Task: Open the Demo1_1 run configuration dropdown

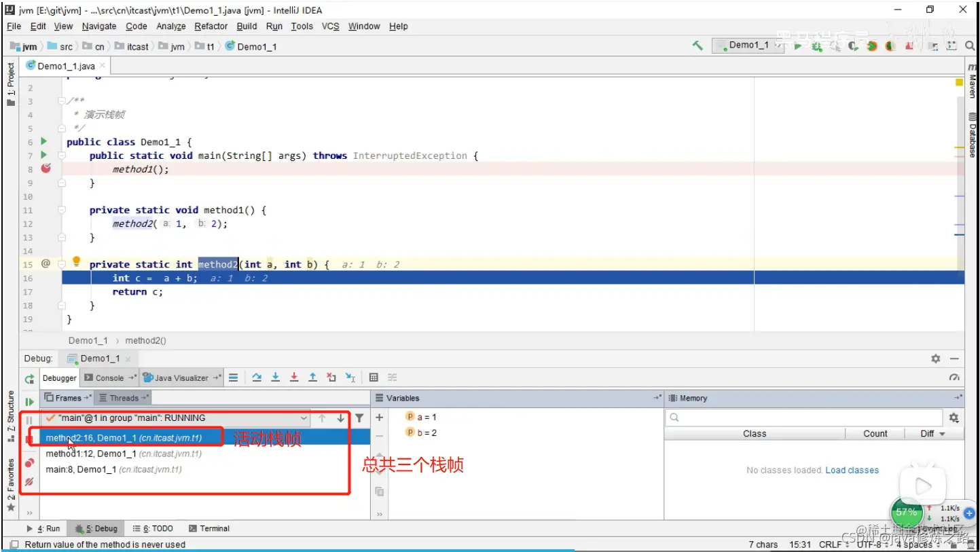Action: point(748,45)
